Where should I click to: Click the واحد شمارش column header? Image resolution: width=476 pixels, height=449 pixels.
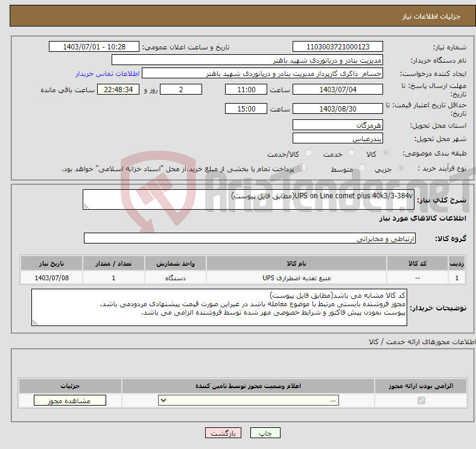[176, 263]
